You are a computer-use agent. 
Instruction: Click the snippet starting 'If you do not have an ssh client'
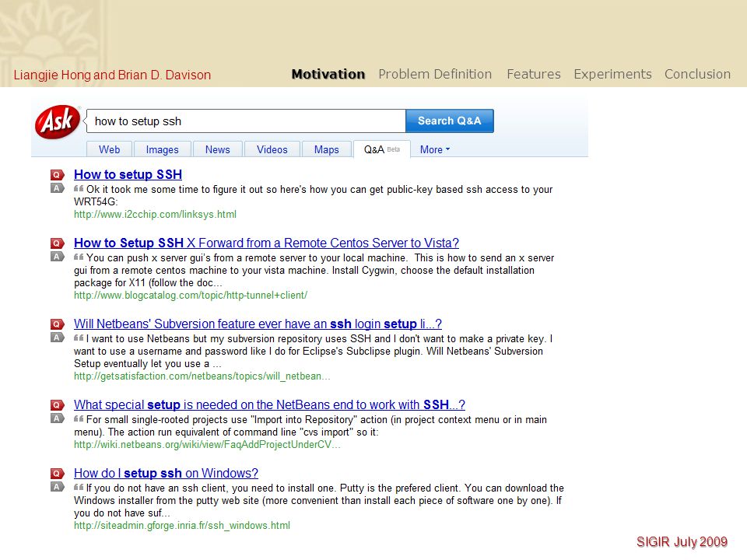319,500
